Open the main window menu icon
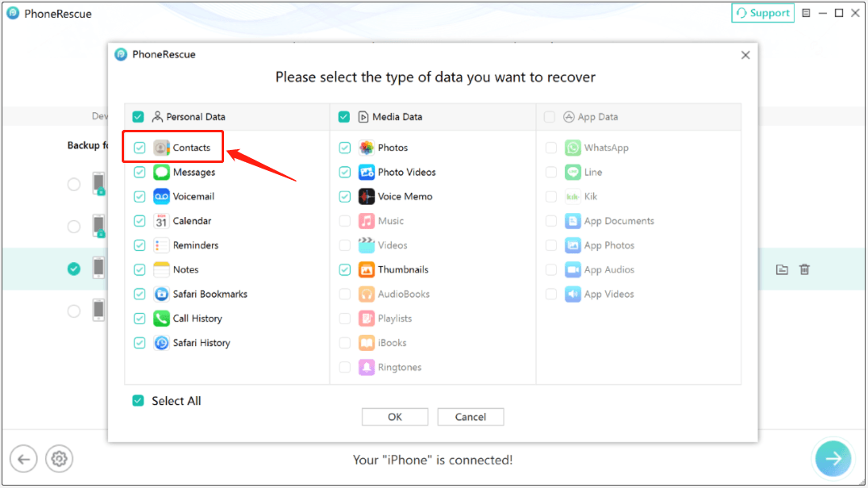This screenshot has height=488, width=868. (806, 13)
